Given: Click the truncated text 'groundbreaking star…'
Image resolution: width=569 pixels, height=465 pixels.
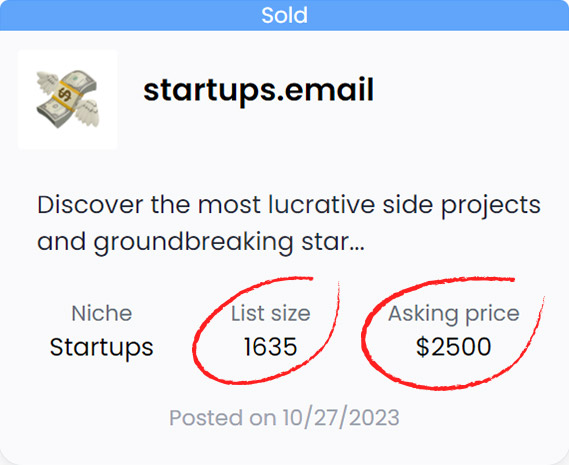Looking at the screenshot, I should point(229,242).
